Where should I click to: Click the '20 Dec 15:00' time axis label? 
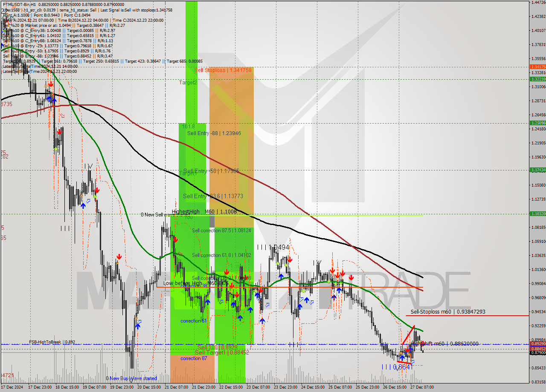pos(150,387)
